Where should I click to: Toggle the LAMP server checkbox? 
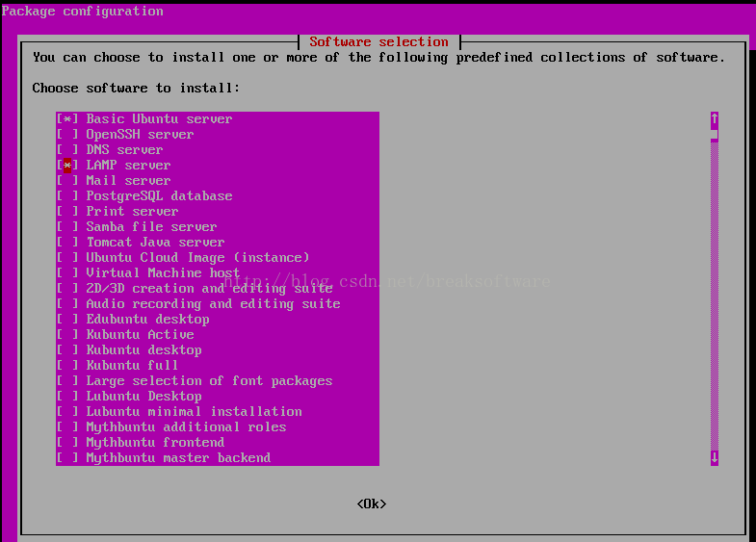[x=67, y=166]
